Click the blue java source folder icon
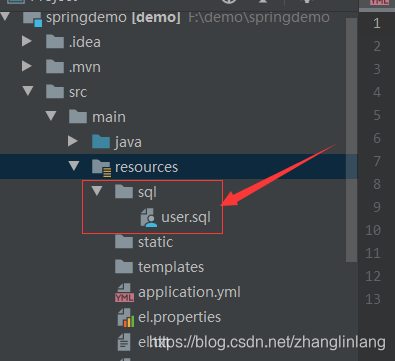395x361 pixels. 101,141
